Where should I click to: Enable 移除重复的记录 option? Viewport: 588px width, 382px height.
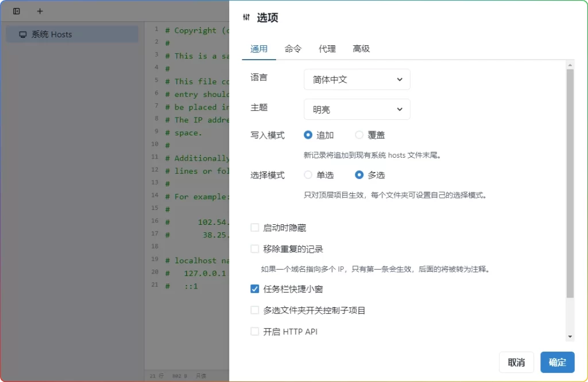(x=254, y=248)
